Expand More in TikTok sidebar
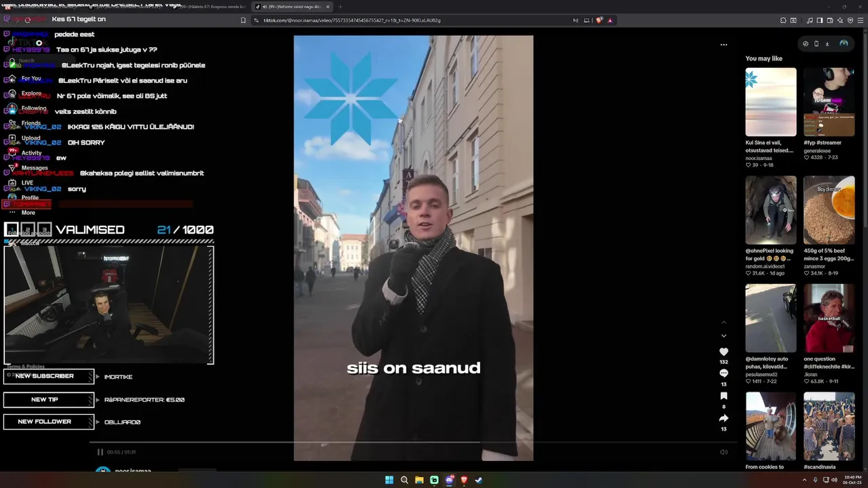868x488 pixels. coord(28,213)
